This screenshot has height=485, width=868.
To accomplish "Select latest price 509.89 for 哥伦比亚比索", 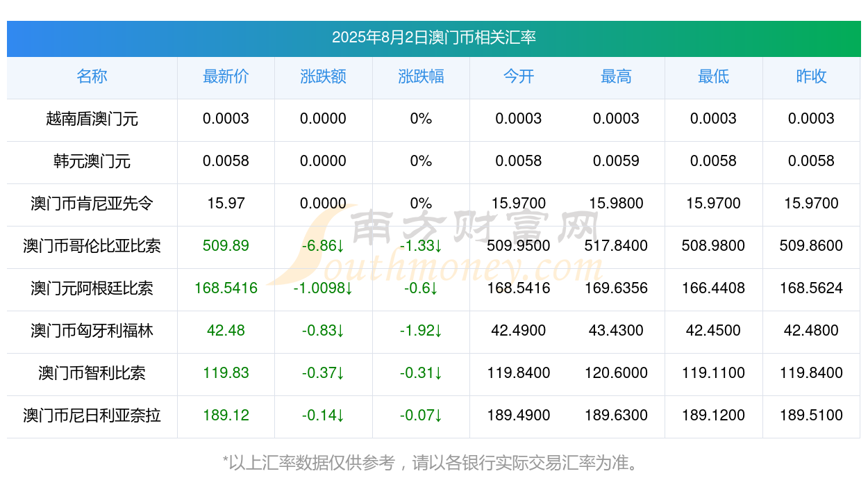I will 226,246.
